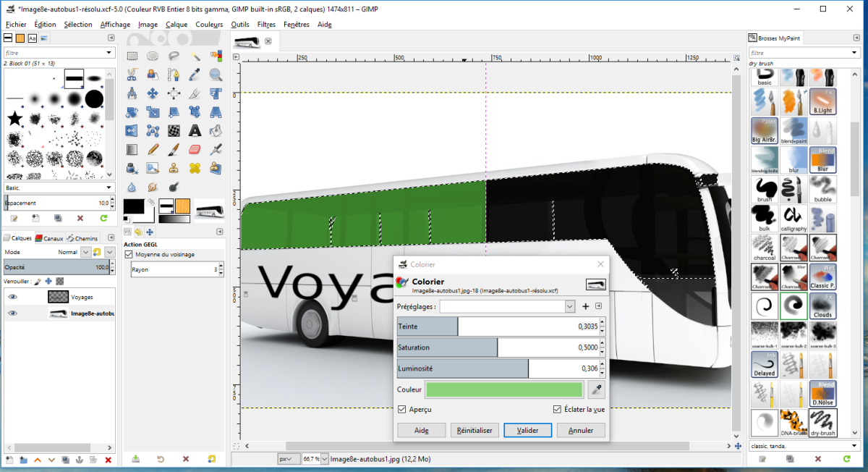Open the zoom percentage dropdown
The image size is (868, 472).
pos(325,459)
